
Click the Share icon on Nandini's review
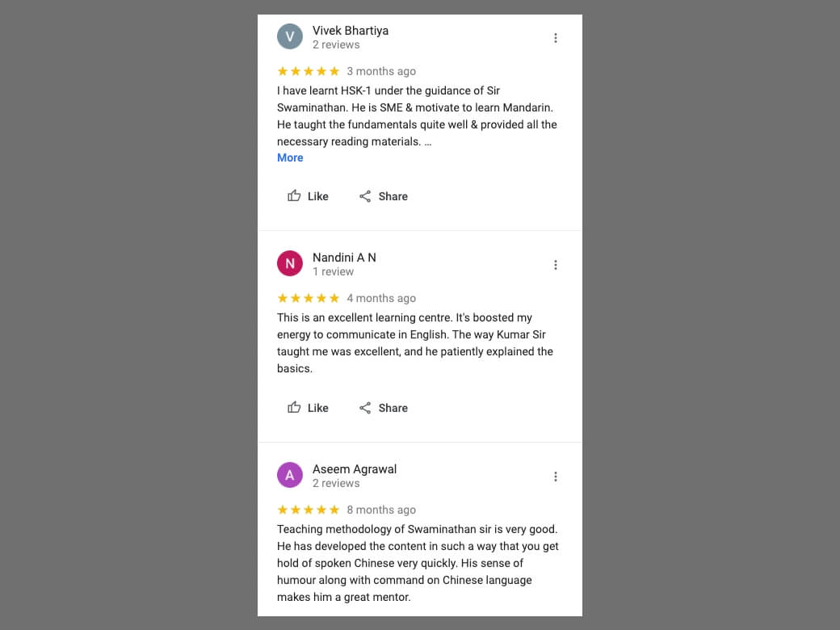365,408
